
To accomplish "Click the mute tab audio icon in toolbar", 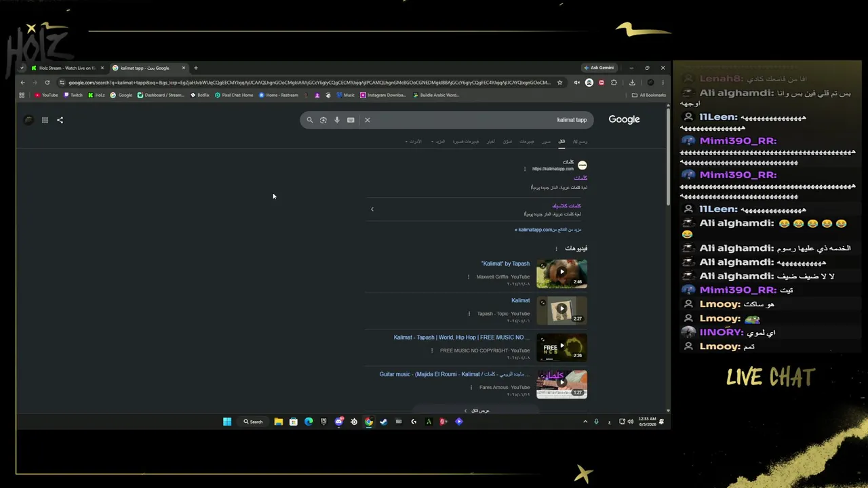I will 576,83.
